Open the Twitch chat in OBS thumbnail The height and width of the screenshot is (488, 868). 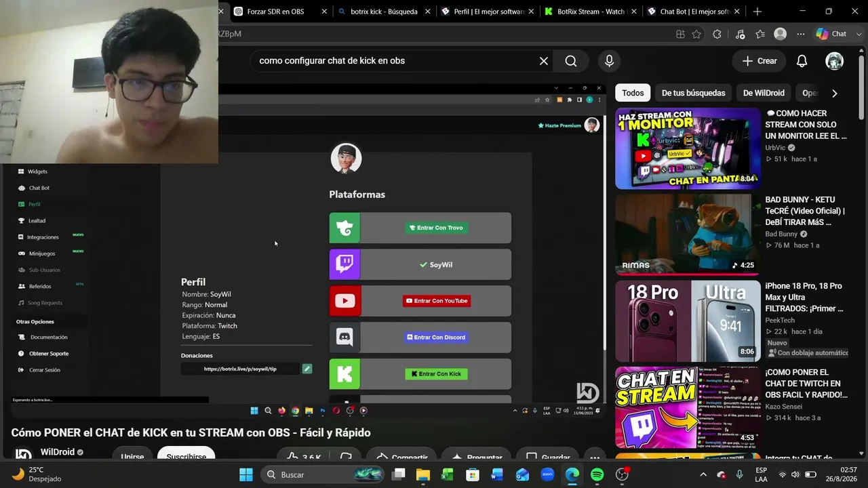(x=688, y=407)
